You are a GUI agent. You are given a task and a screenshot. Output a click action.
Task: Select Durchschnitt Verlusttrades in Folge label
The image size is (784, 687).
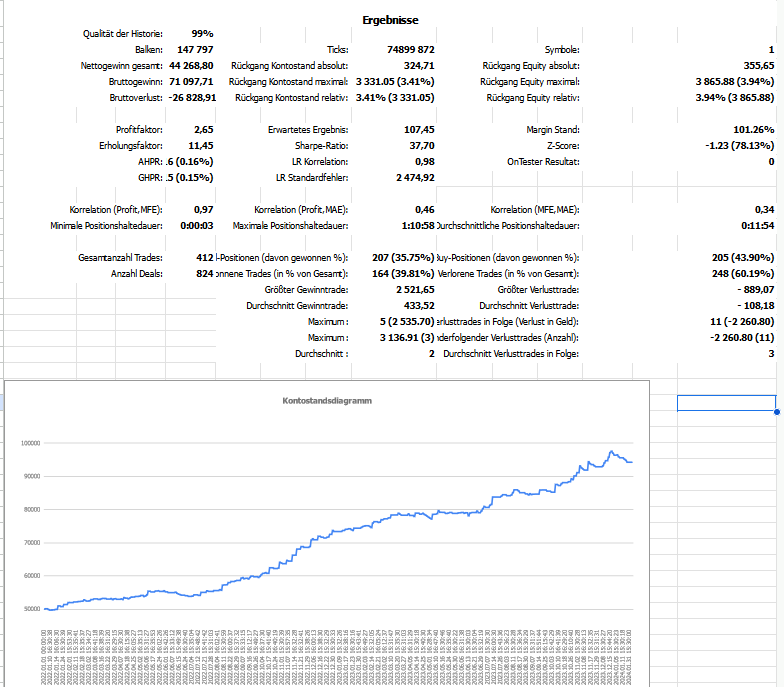tap(511, 354)
